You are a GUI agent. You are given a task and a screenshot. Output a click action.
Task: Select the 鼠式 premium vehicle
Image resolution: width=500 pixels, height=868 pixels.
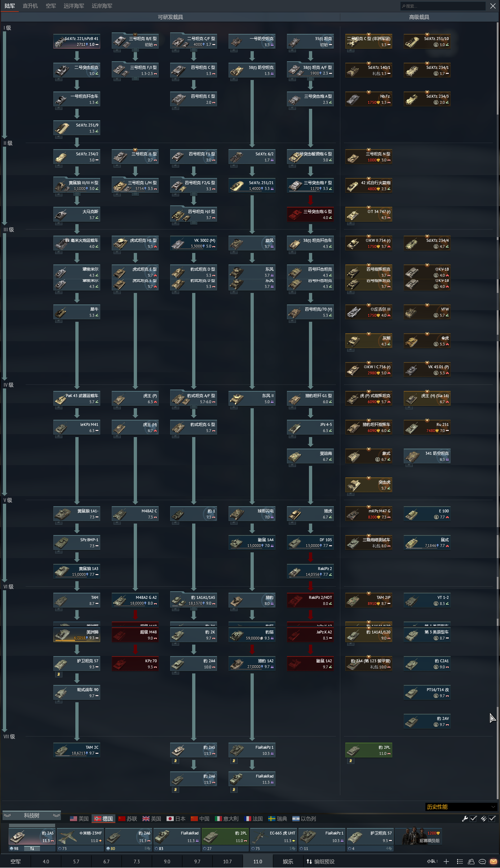[x=427, y=542]
